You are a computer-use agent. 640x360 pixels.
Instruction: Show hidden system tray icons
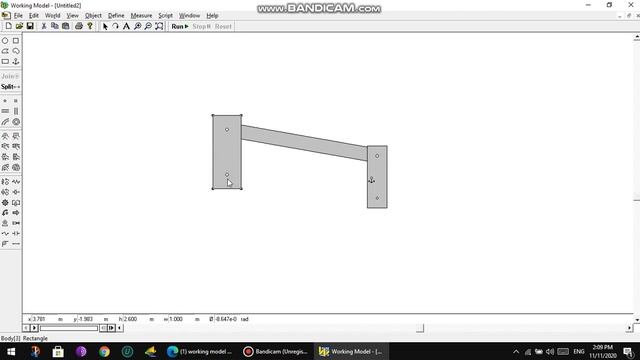[x=516, y=351]
